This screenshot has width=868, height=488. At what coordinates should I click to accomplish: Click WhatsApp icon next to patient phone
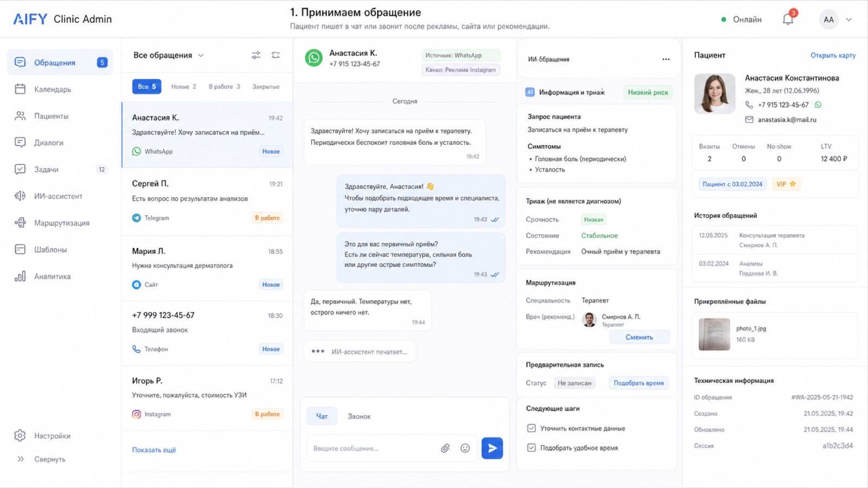[818, 105]
